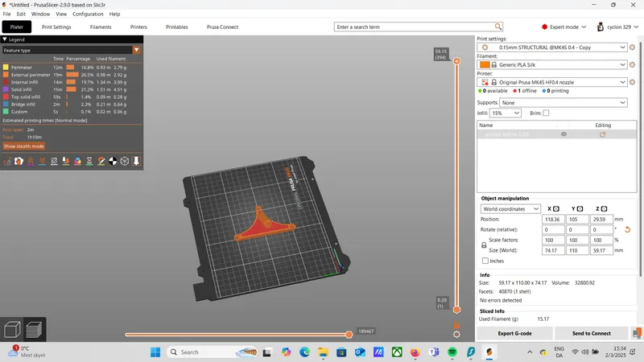Screen dimensions: 644x362
Task: Open Filament preset dropdown
Action: click(x=552, y=65)
